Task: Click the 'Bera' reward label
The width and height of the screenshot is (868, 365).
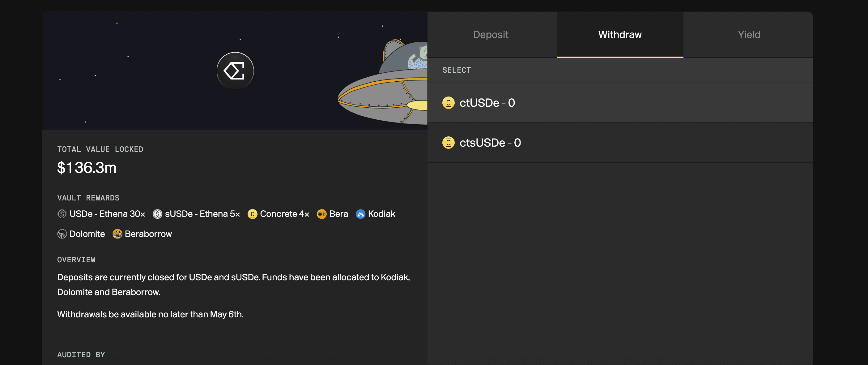Action: pos(339,214)
